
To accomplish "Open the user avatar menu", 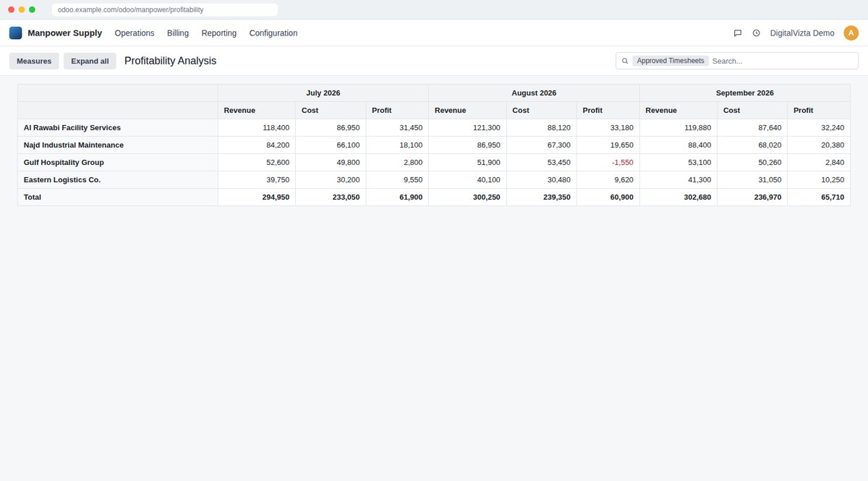I will pos(851,33).
